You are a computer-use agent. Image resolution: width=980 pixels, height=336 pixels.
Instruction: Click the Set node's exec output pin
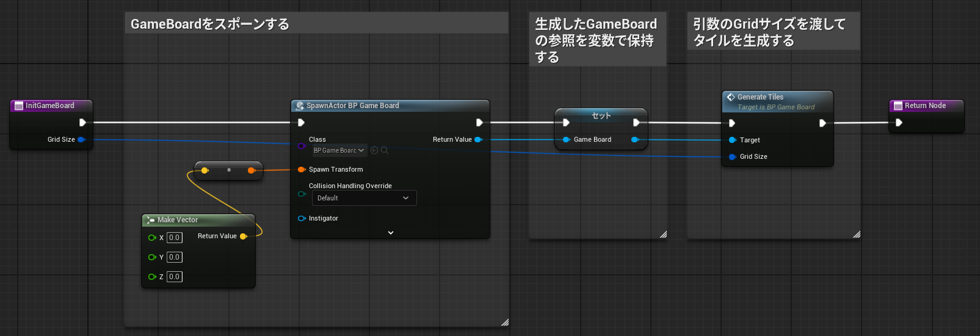(636, 122)
